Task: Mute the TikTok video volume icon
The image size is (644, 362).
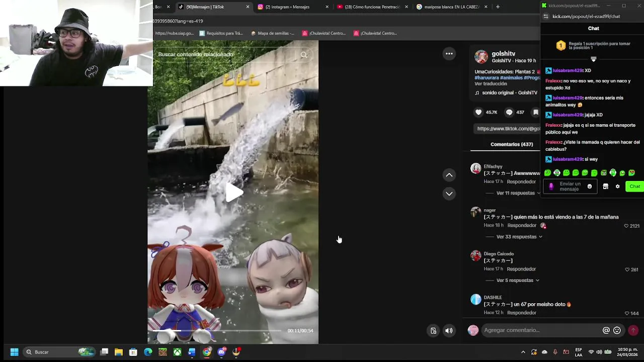Action: (449, 330)
